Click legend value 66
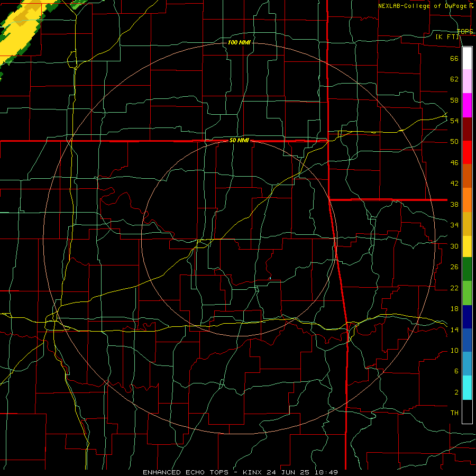This screenshot has width=476, height=476. [x=454, y=59]
